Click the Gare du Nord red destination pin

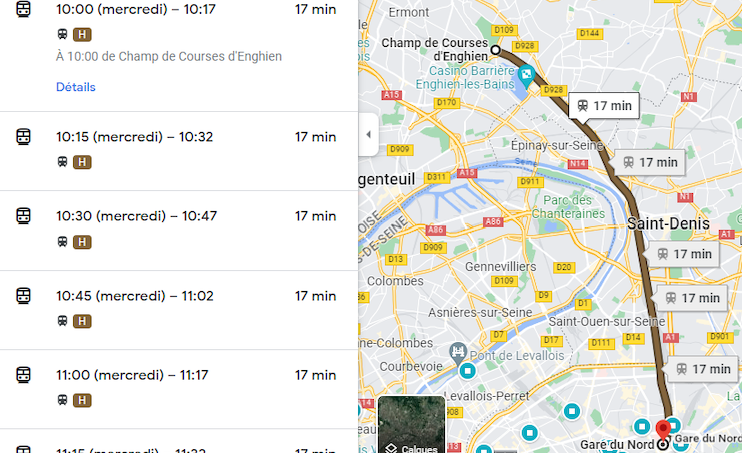[x=662, y=432]
